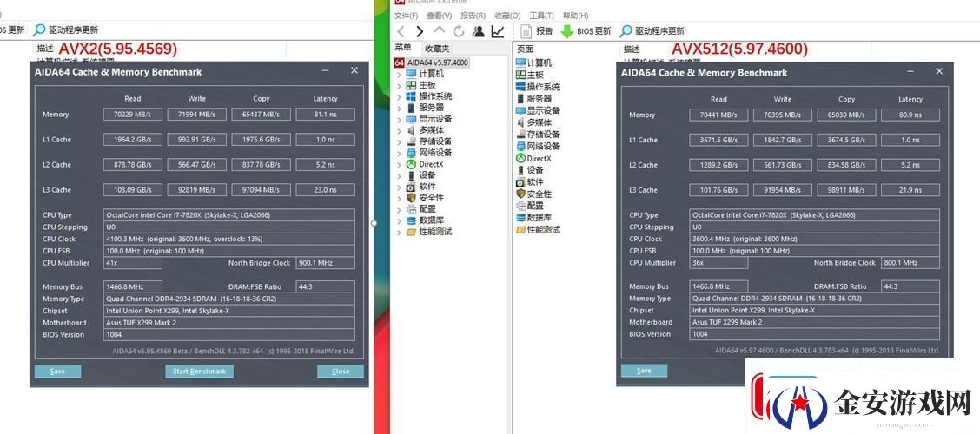Viewport: 980px width, 434px height.
Task: Open the 操作系统 entry in the 页面 list
Action: pos(538,87)
